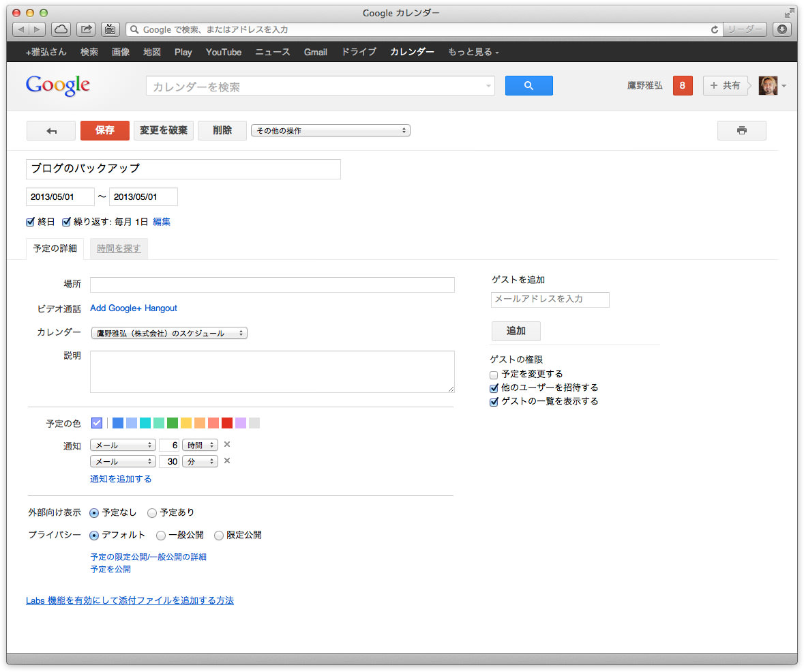Click the 変更を破棄 button
The image size is (804, 672).
point(164,131)
